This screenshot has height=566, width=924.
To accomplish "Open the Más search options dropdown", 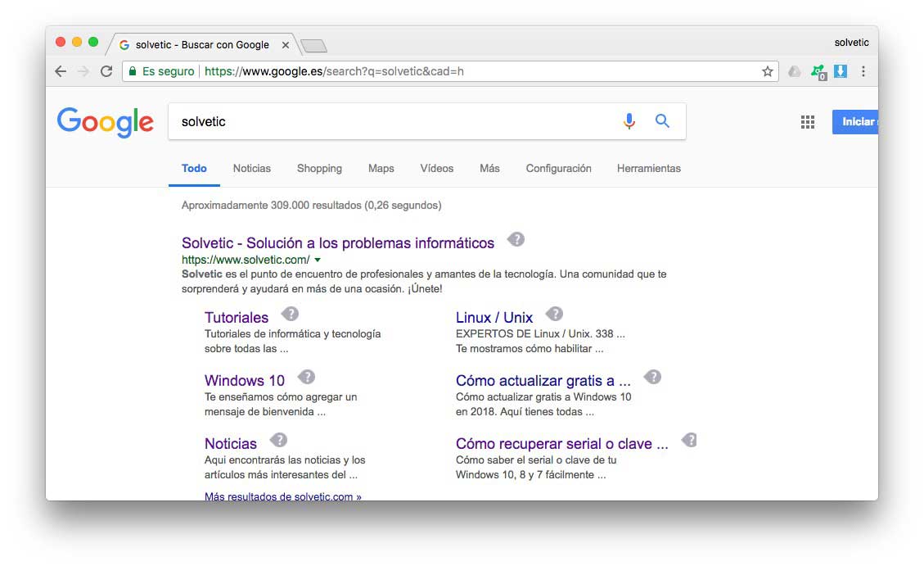I will pos(489,168).
